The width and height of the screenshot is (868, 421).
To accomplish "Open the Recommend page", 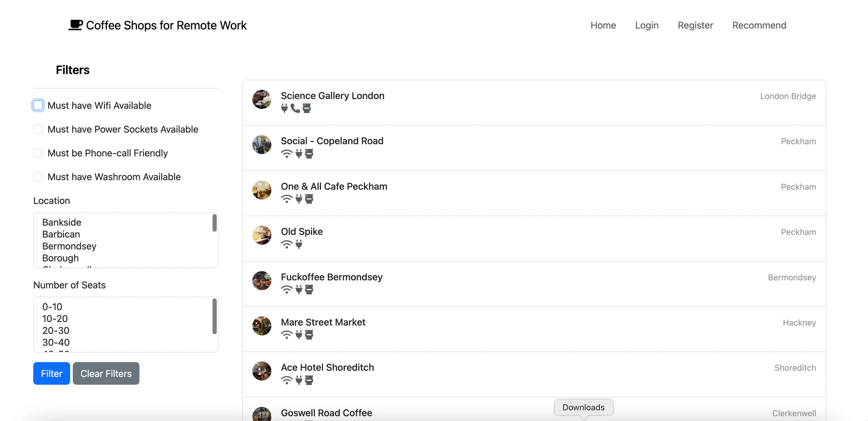I will (x=759, y=25).
